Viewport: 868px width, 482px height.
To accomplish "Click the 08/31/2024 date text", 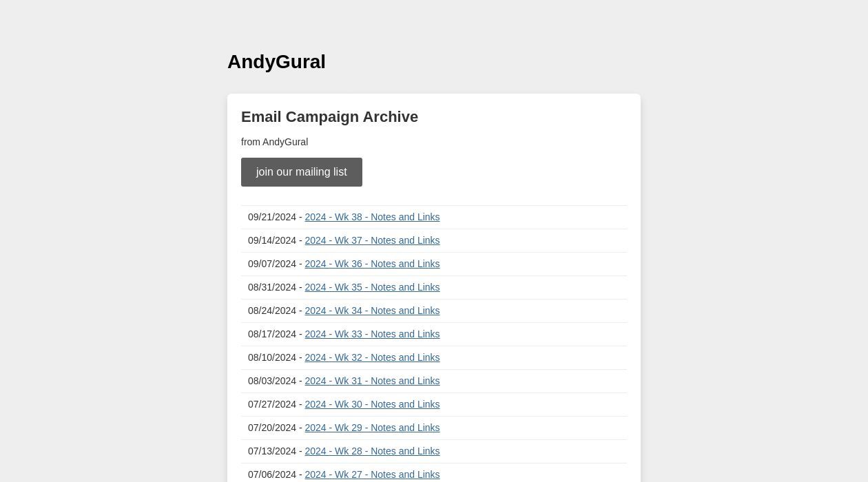I will click(x=272, y=287).
